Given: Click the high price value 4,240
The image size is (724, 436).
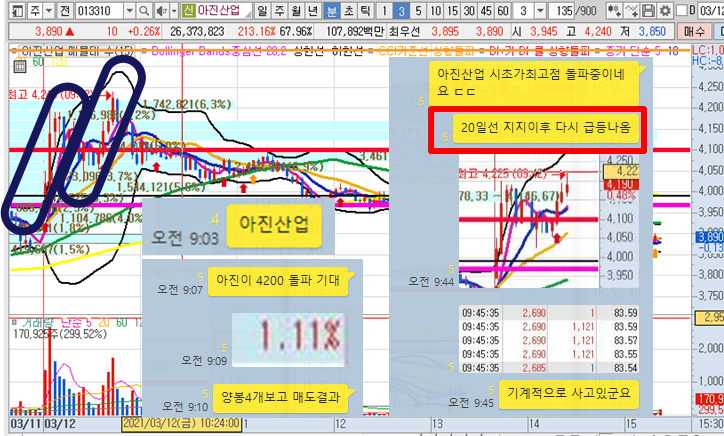Looking at the screenshot, I should 598,31.
